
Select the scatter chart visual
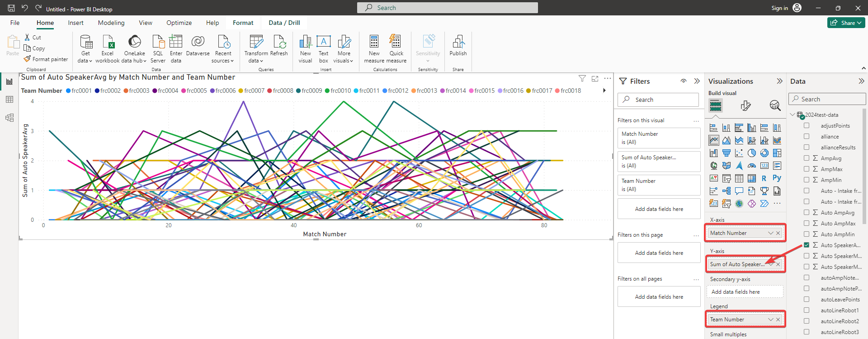(x=739, y=153)
